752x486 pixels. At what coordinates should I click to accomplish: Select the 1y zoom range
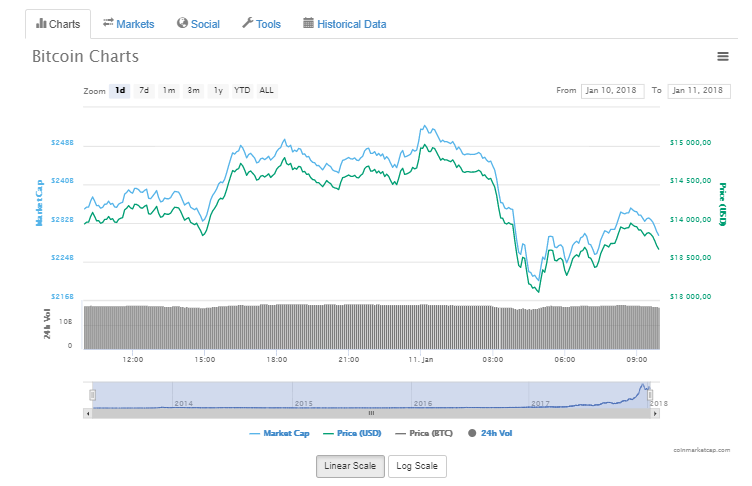[218, 91]
